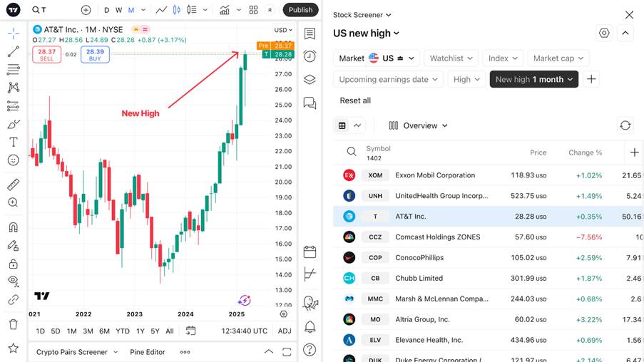The width and height of the screenshot is (644, 362).
Task: Click Reset all filters
Action: coord(355,100)
